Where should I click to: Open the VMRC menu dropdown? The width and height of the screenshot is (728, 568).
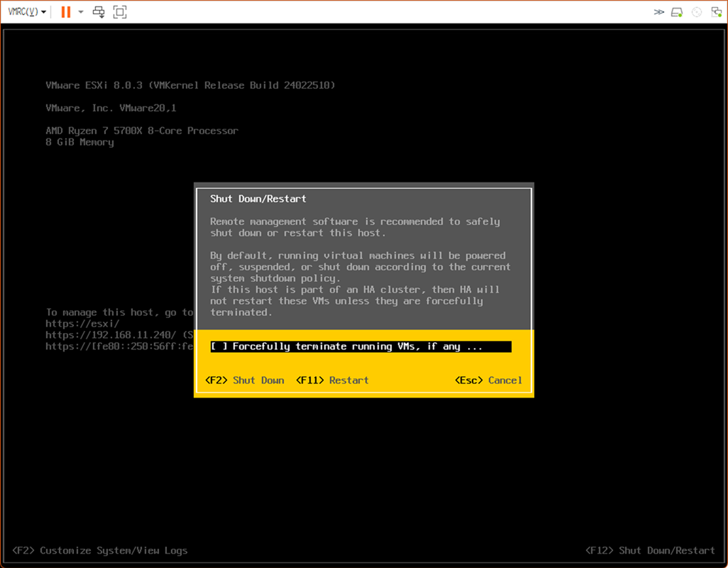tap(27, 11)
